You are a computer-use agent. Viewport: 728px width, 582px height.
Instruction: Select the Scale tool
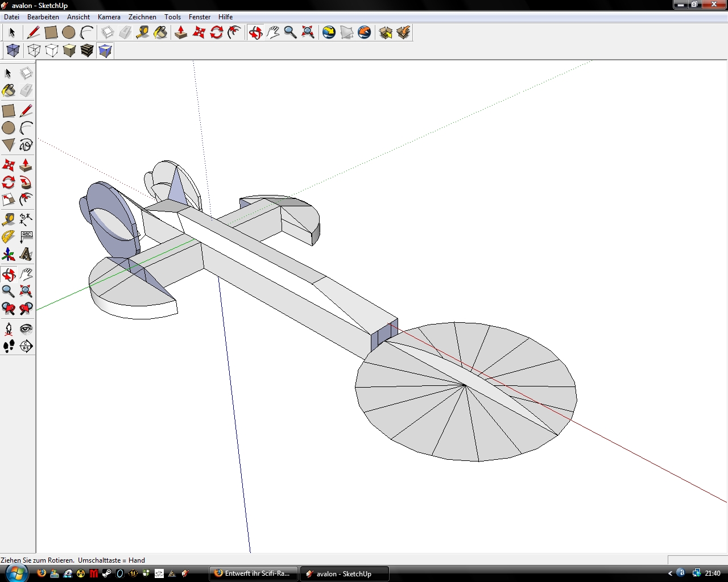click(x=9, y=199)
